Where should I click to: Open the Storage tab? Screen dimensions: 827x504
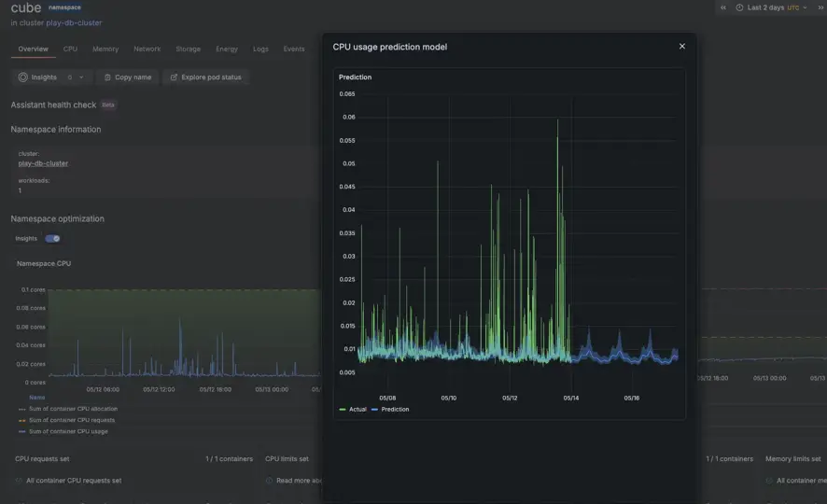(189, 49)
